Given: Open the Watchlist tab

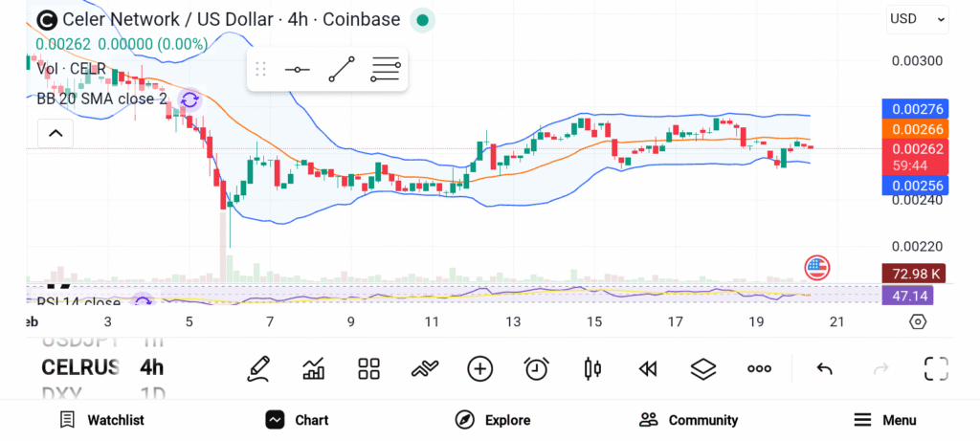Looking at the screenshot, I should [101, 420].
